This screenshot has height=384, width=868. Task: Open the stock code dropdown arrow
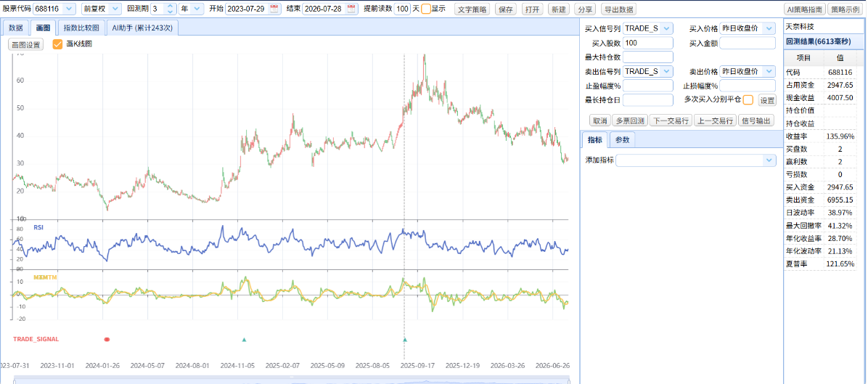click(69, 9)
